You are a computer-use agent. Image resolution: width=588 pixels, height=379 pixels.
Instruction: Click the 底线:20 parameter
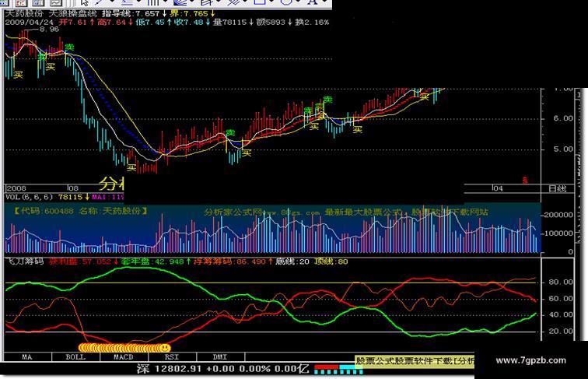tap(292, 261)
